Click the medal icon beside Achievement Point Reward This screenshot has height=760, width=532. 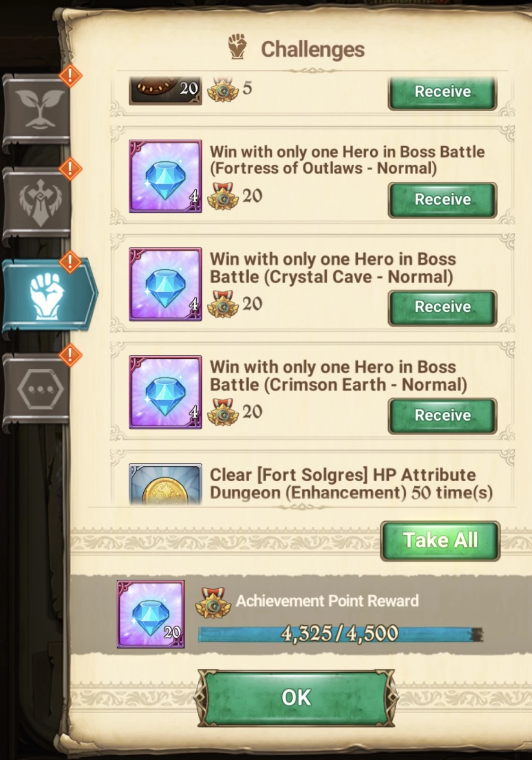[213, 603]
